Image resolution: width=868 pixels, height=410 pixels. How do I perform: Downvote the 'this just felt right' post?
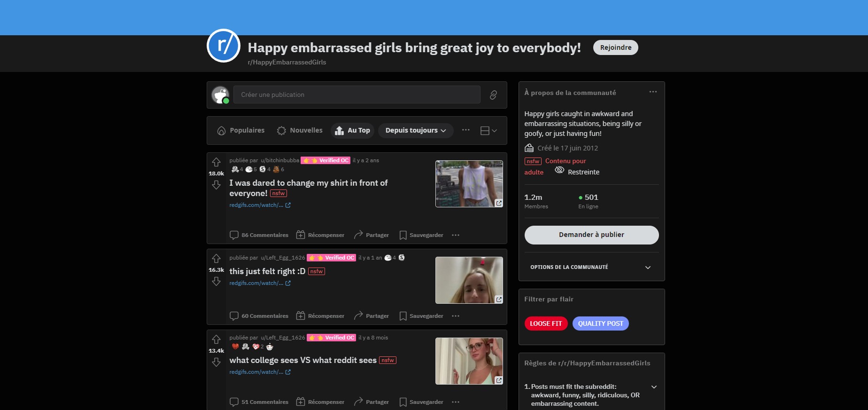point(216,281)
